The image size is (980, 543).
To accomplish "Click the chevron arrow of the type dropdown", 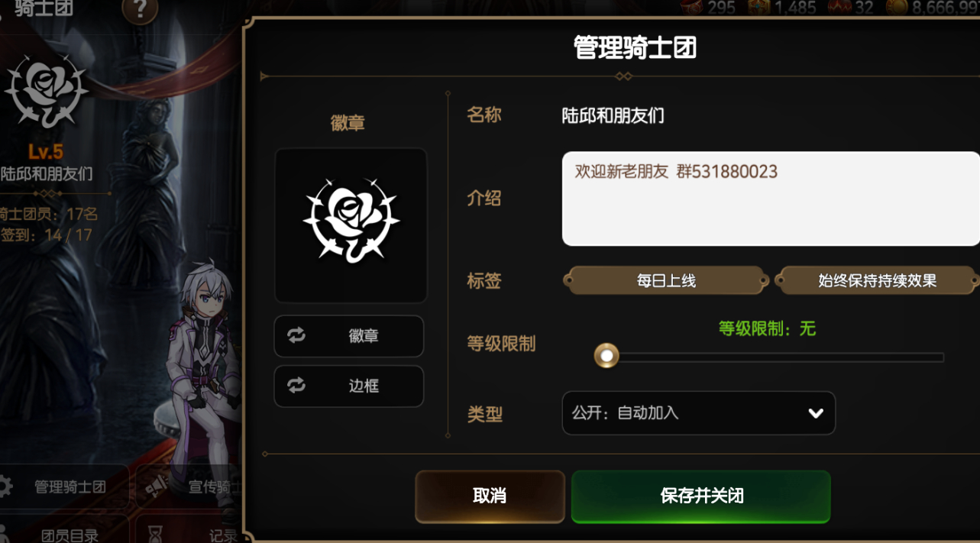I will (x=815, y=413).
